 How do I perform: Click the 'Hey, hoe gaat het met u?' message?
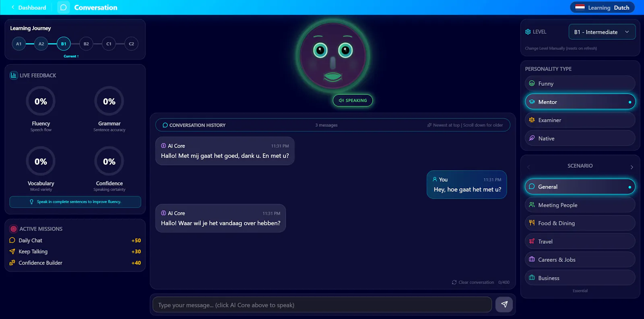(x=467, y=185)
